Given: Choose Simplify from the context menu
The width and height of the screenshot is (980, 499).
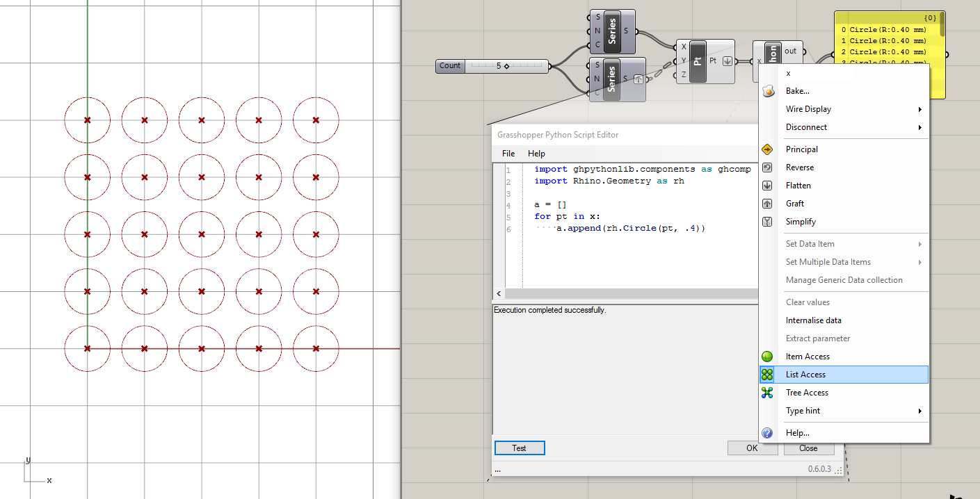Looking at the screenshot, I should (801, 221).
